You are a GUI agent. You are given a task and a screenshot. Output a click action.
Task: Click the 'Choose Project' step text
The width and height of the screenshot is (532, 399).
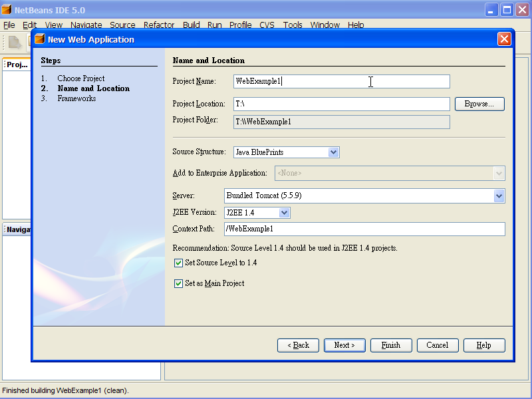coord(80,78)
